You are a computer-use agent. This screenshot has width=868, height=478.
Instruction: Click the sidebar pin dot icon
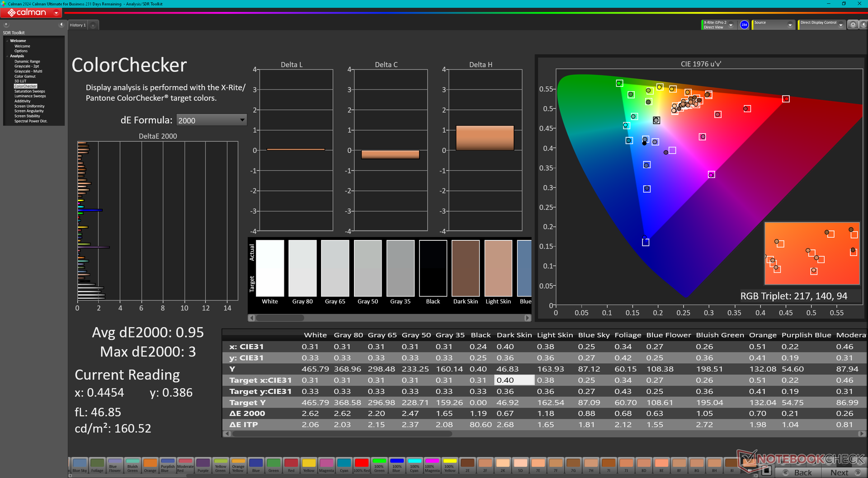click(6, 24)
